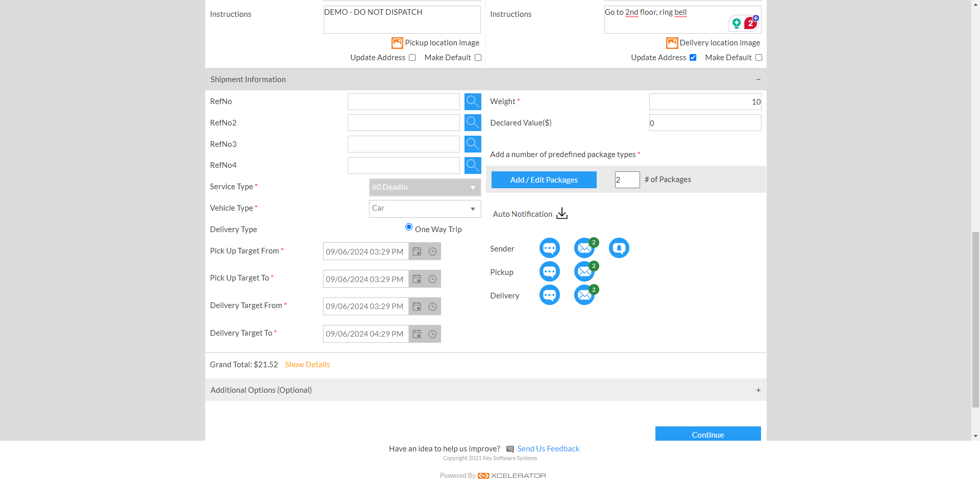The width and height of the screenshot is (980, 482).
Task: Open calendar for Delivery Target To
Action: (x=417, y=334)
